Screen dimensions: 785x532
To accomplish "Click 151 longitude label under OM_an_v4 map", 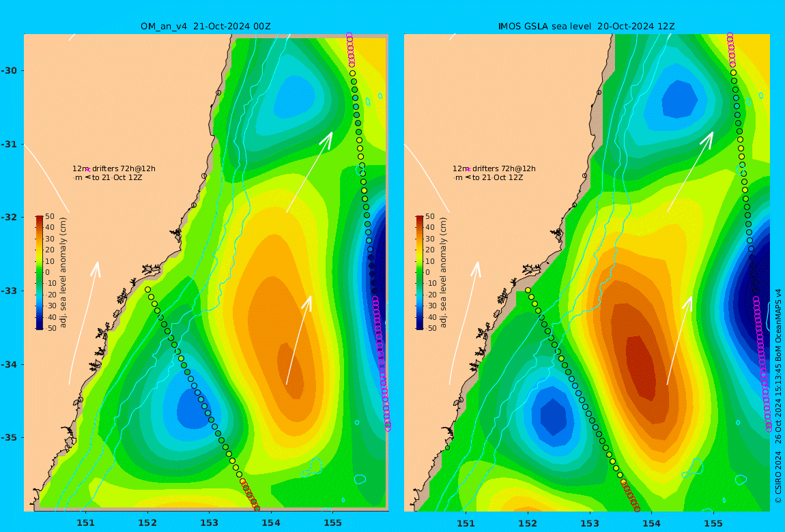I will tap(85, 523).
